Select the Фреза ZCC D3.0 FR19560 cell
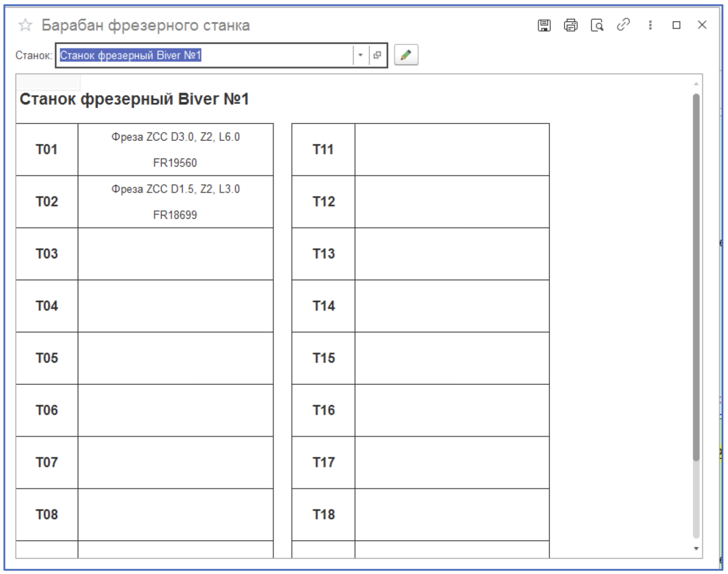Viewport: 728px width, 574px height. pos(175,150)
